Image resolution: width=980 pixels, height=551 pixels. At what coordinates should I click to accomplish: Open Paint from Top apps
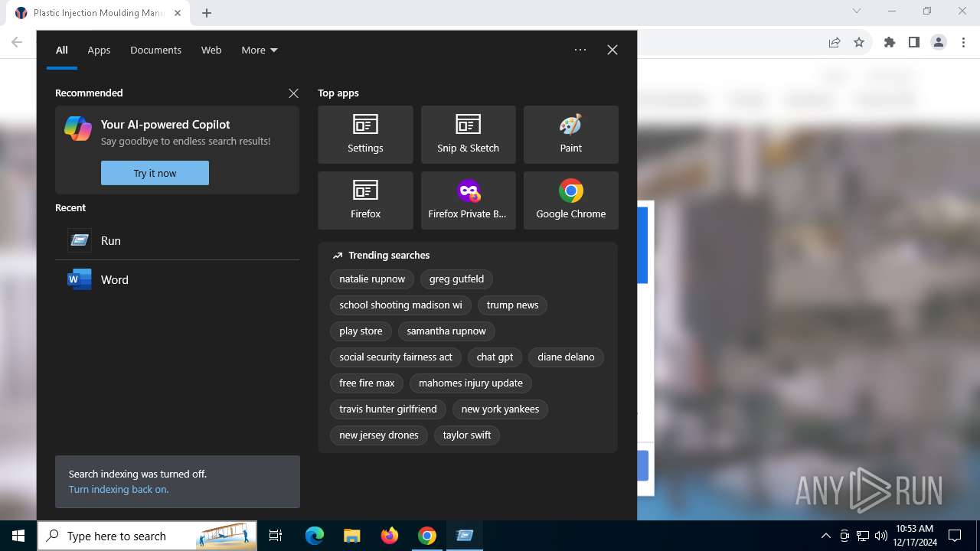coord(570,135)
